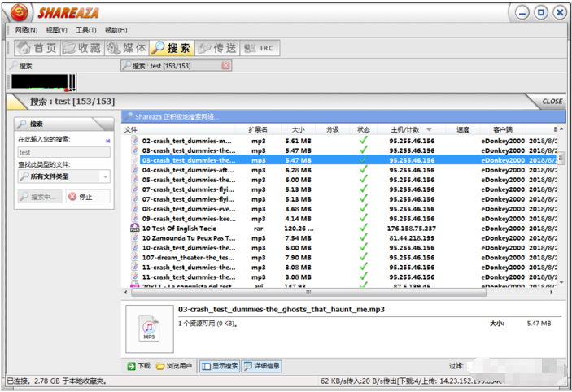The width and height of the screenshot is (572, 392).
Task: Click the MP3 file thumbnail in details
Action: [x=149, y=328]
